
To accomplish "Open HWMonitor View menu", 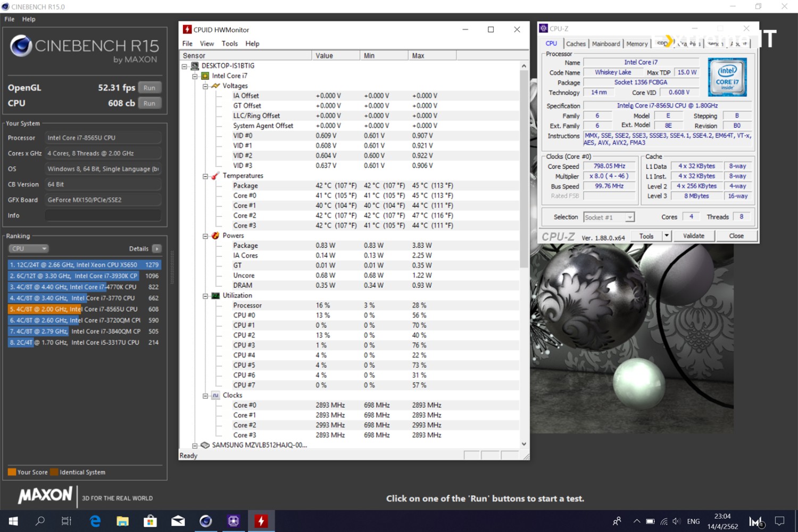I will (x=207, y=44).
